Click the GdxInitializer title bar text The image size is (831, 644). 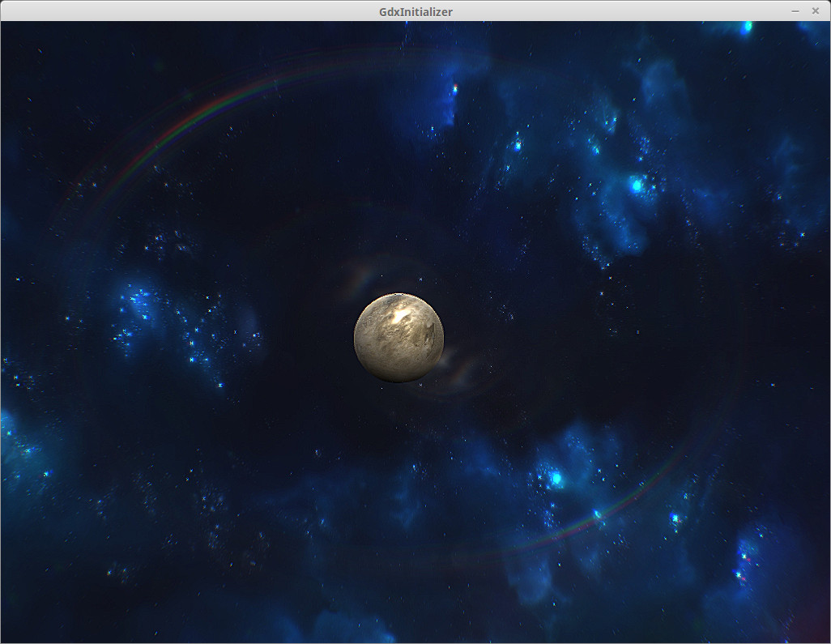(x=415, y=11)
